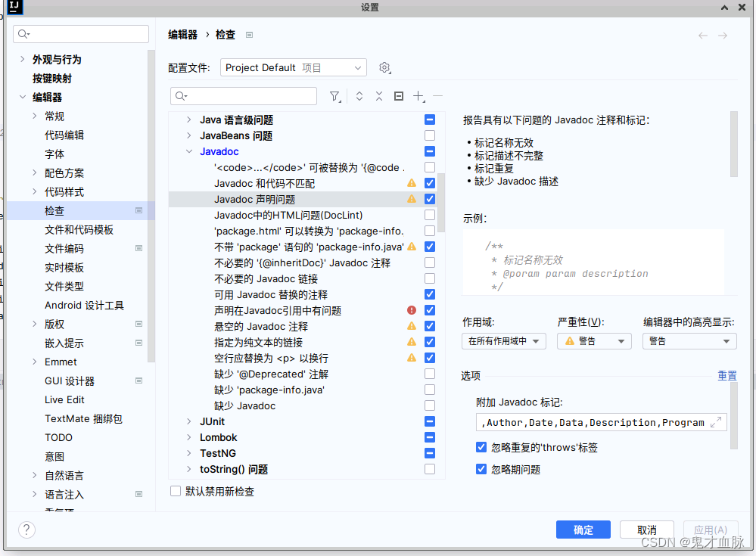Click the warning icon on Javadoc 声明问题 row
Image resolution: width=756 pixels, height=556 pixels.
pos(411,198)
